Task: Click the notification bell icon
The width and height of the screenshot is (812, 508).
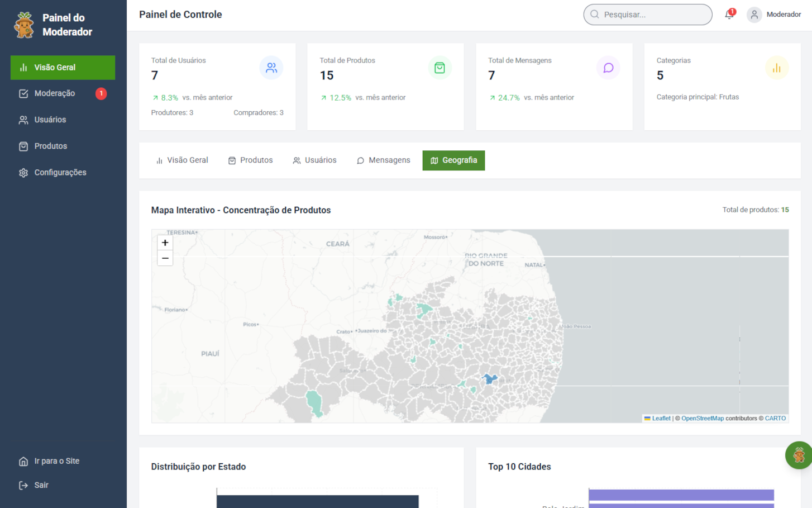Action: coord(729,15)
